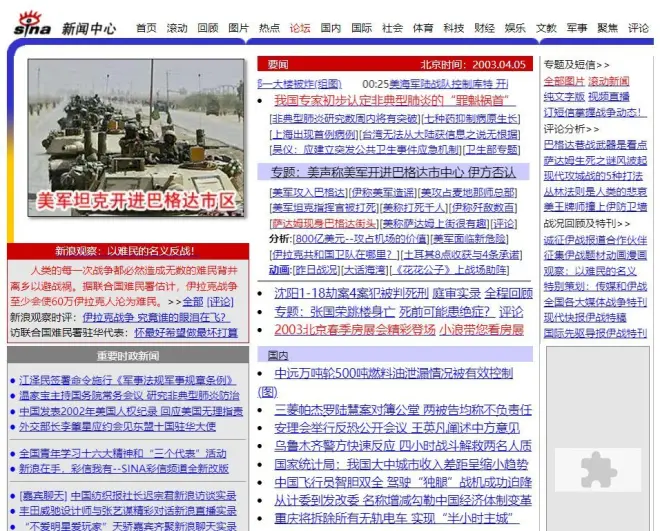
Task: Open link 重庆将拆除所有无轨电车
Action: pos(341,518)
